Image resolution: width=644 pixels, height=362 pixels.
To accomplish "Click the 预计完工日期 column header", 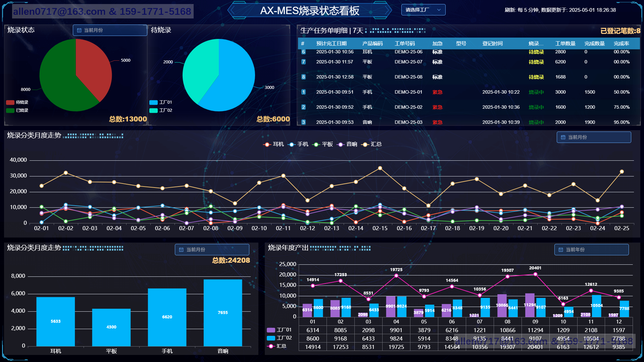I will point(331,44).
